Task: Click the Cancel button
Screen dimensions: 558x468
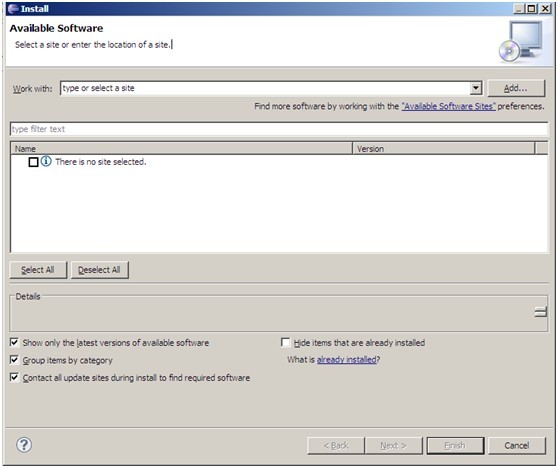Action: 517,446
